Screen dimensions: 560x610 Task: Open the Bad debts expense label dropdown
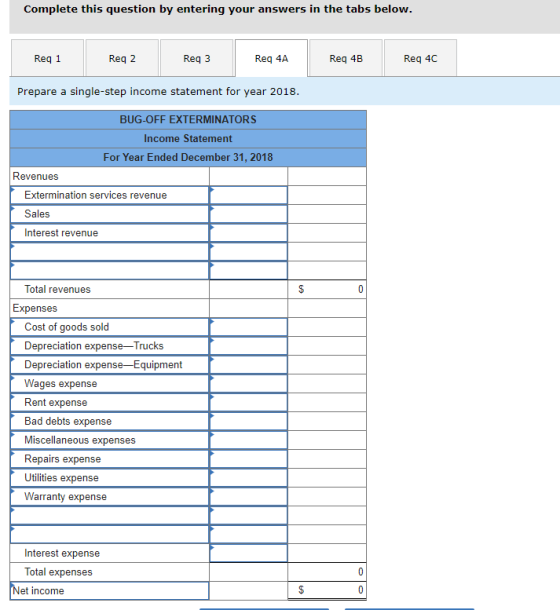coord(110,421)
